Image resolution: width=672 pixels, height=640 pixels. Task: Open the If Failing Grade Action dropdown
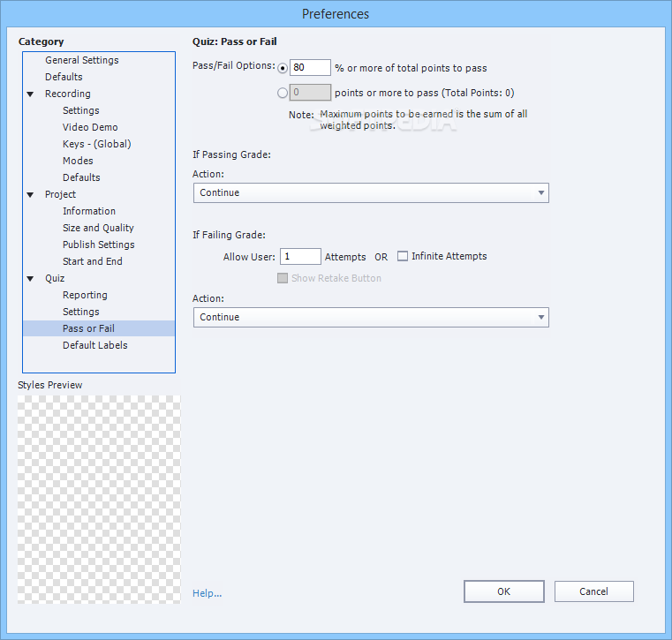371,318
